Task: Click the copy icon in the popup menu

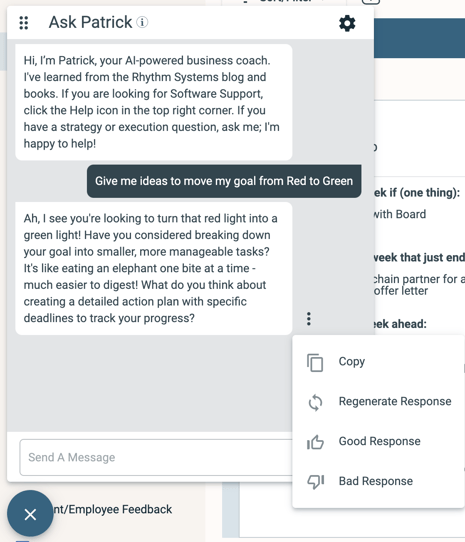Action: pos(315,363)
